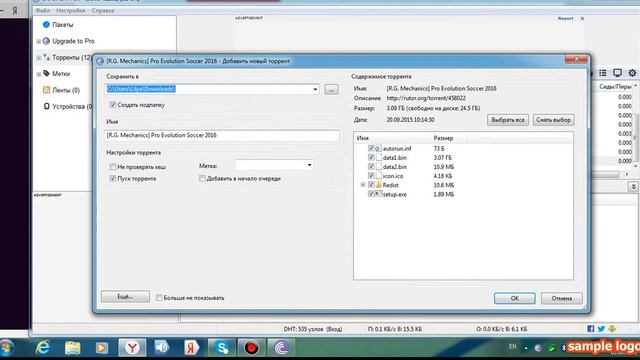This screenshot has width=640, height=360.
Task: Click the browse folder ... button
Action: (x=331, y=89)
